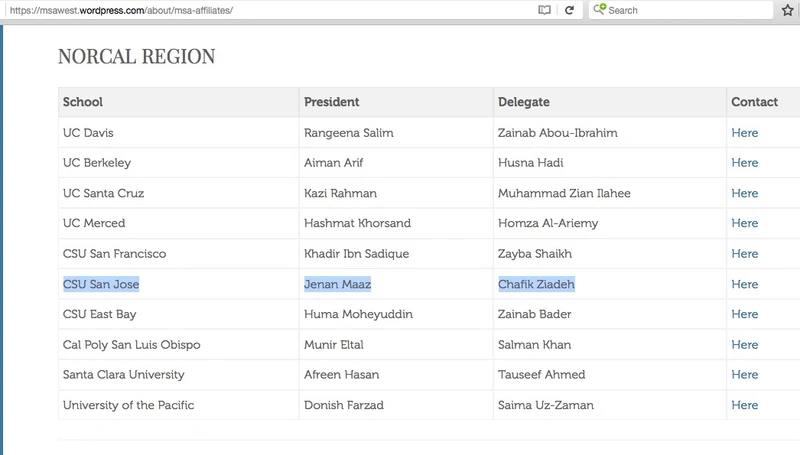The image size is (800, 455).
Task: Focus the browser Search box
Action: pos(681,10)
